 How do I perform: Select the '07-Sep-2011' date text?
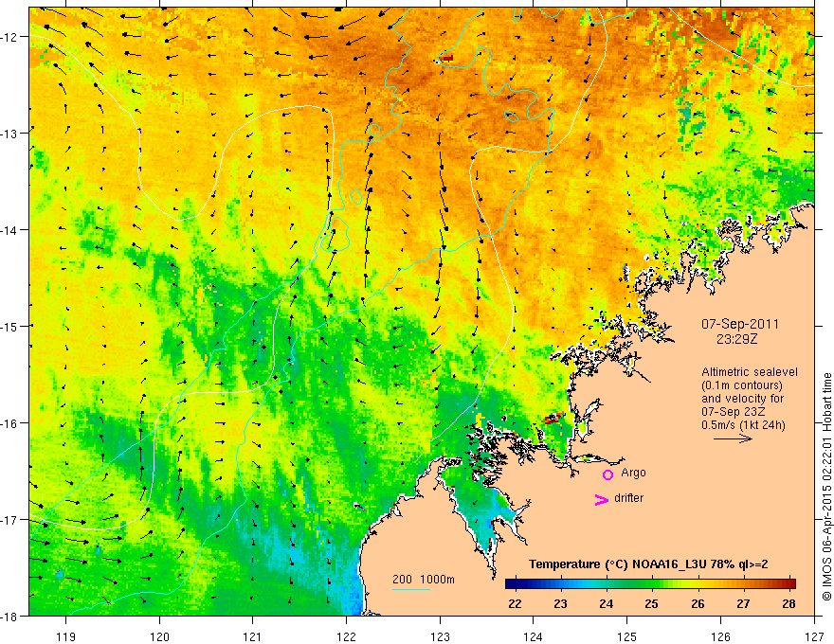tap(740, 324)
